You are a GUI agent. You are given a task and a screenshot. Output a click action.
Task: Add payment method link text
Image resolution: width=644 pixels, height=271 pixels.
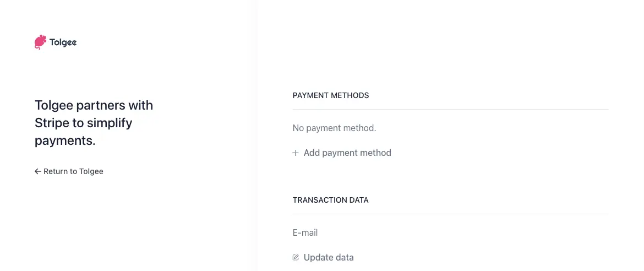click(347, 153)
